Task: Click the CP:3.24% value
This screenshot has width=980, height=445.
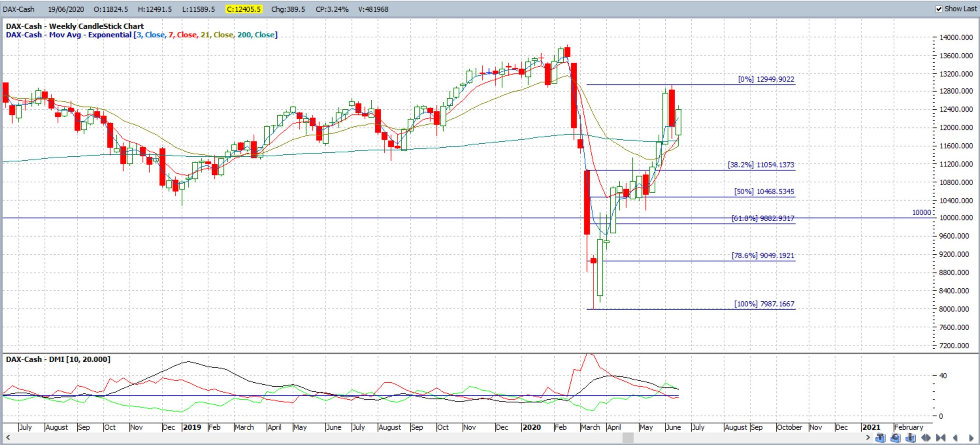Action: 332,9
